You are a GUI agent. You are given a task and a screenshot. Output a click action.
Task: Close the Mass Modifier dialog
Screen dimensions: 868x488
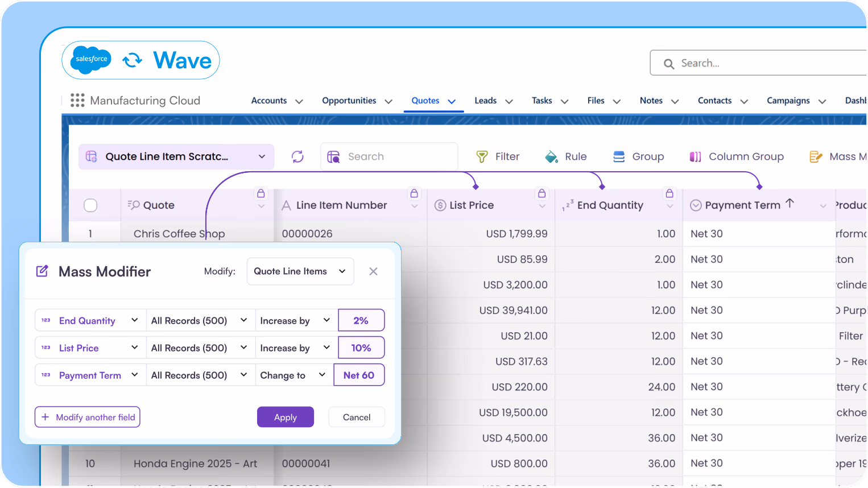coord(373,271)
